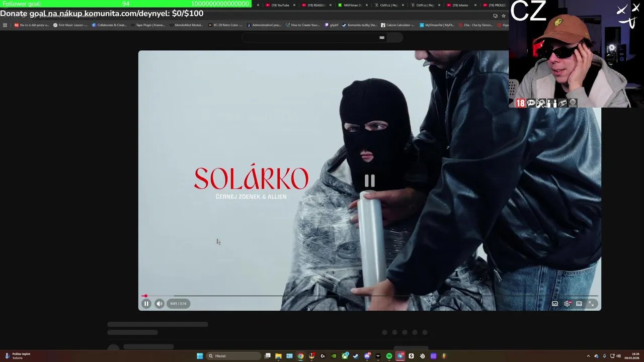Switch to the REAGUJU browser tab

click(316, 5)
